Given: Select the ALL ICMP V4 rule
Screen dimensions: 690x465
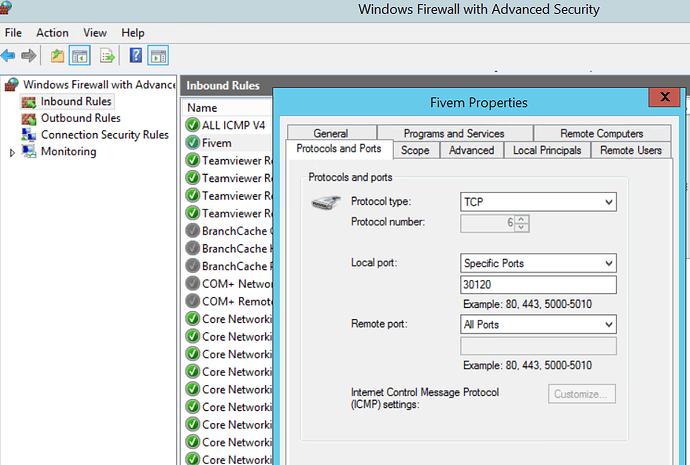Looking at the screenshot, I should point(233,125).
